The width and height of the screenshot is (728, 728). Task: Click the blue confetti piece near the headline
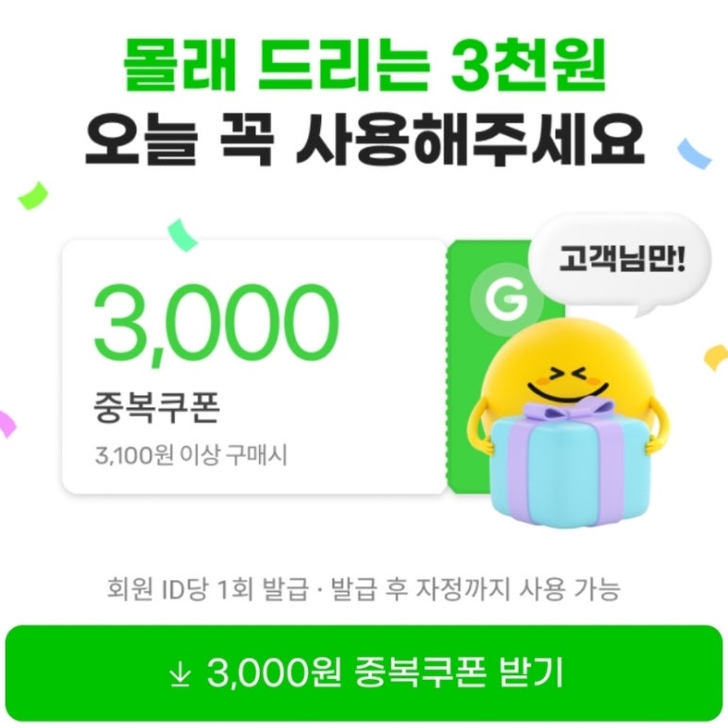click(x=694, y=154)
